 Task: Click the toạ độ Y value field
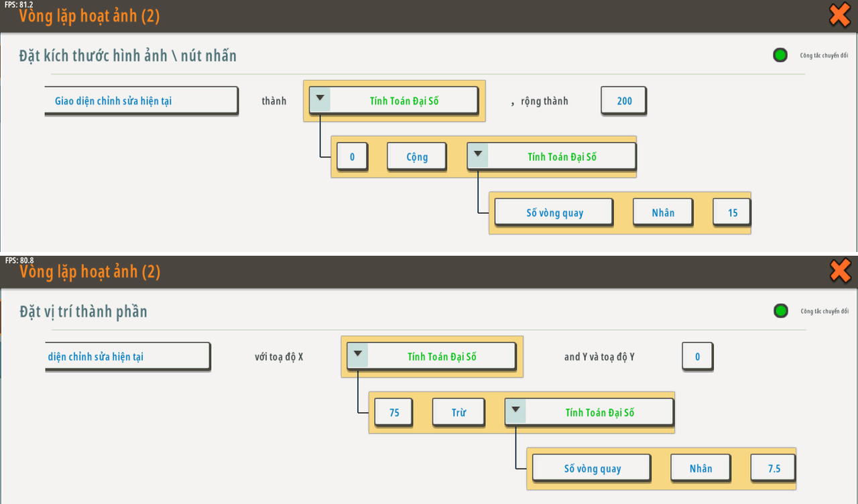[697, 357]
